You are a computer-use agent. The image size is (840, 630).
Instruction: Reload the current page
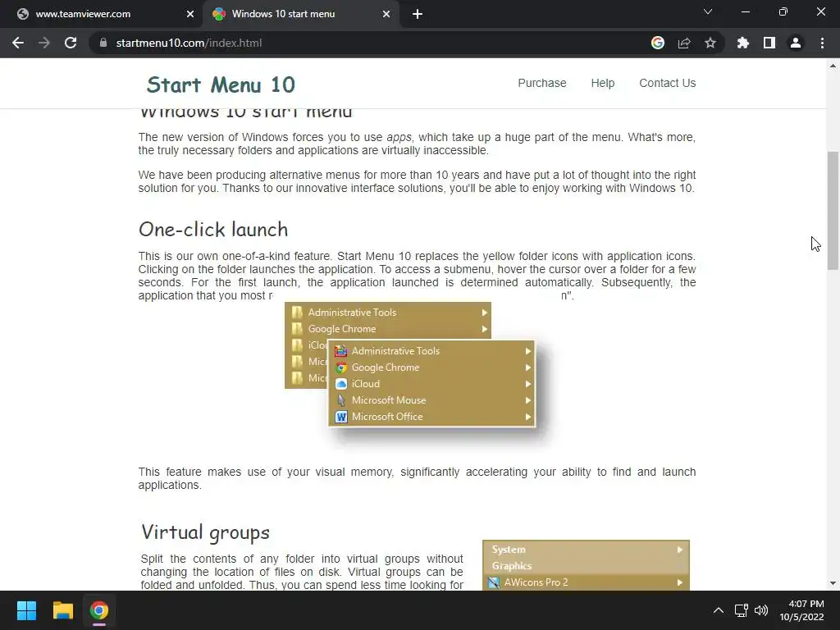(71, 43)
